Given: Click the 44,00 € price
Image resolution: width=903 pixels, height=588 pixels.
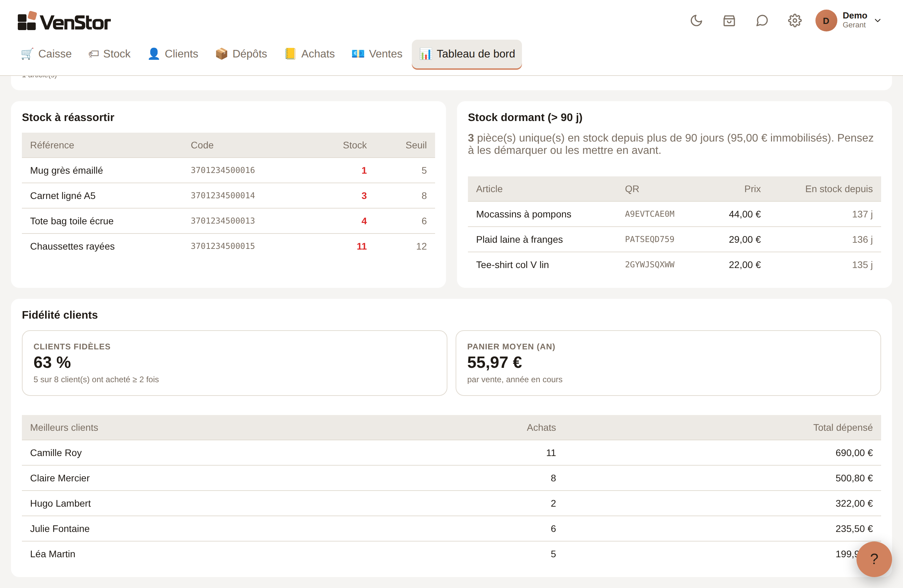Looking at the screenshot, I should [x=744, y=214].
